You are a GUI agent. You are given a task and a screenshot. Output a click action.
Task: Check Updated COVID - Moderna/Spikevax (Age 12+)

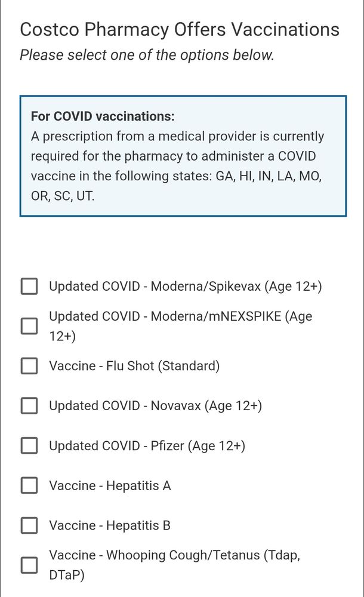point(29,286)
